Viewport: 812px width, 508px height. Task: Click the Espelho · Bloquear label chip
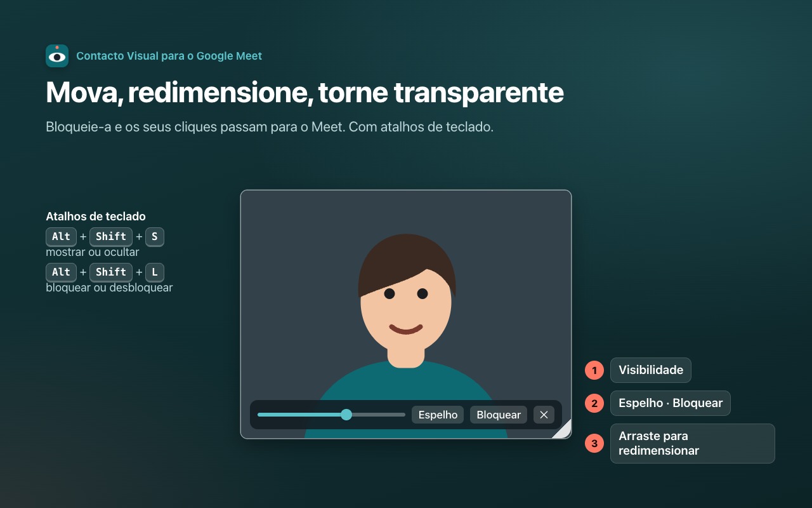pos(671,403)
